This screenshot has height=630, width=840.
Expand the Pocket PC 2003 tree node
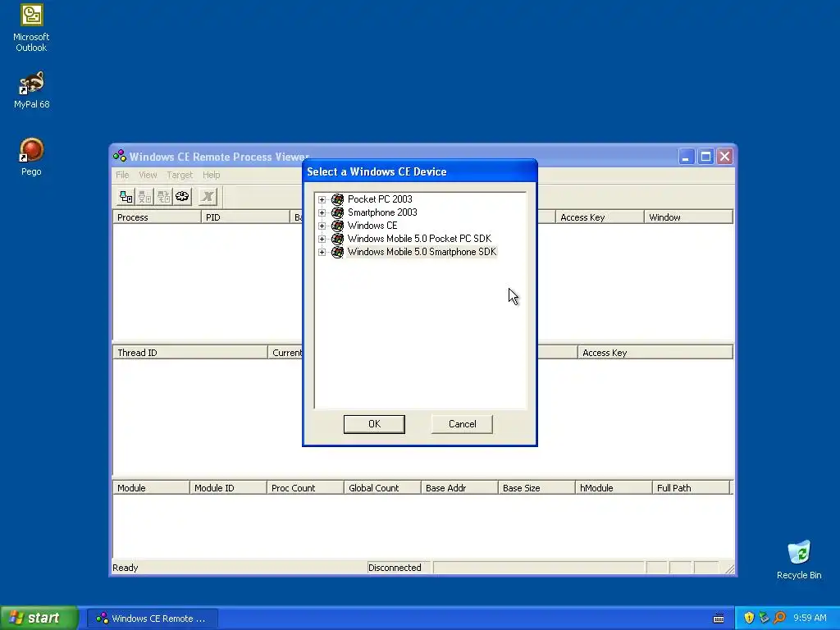[322, 200]
